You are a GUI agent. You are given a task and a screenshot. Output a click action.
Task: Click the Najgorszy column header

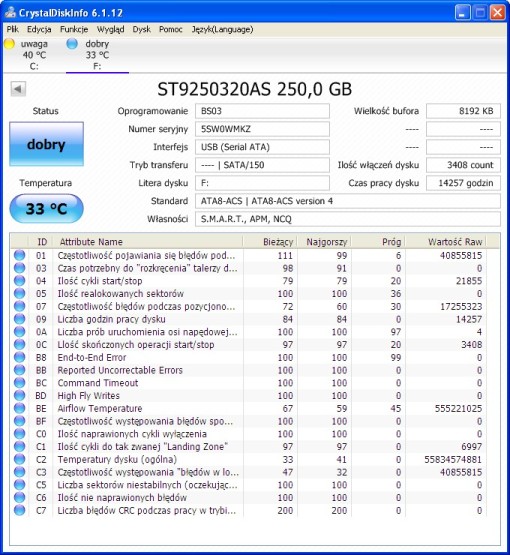[x=325, y=242]
